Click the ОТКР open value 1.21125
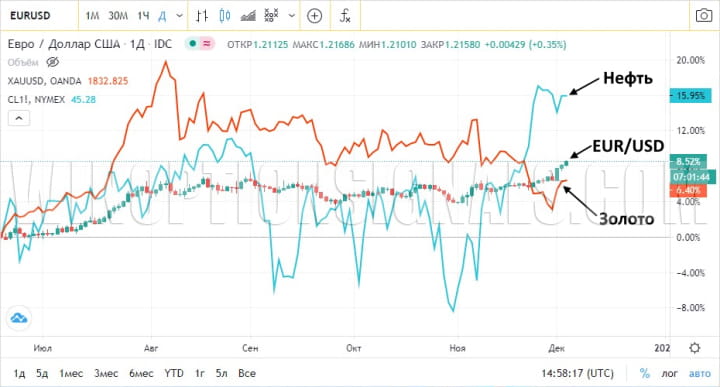Image resolution: width=720 pixels, height=387 pixels. (271, 45)
